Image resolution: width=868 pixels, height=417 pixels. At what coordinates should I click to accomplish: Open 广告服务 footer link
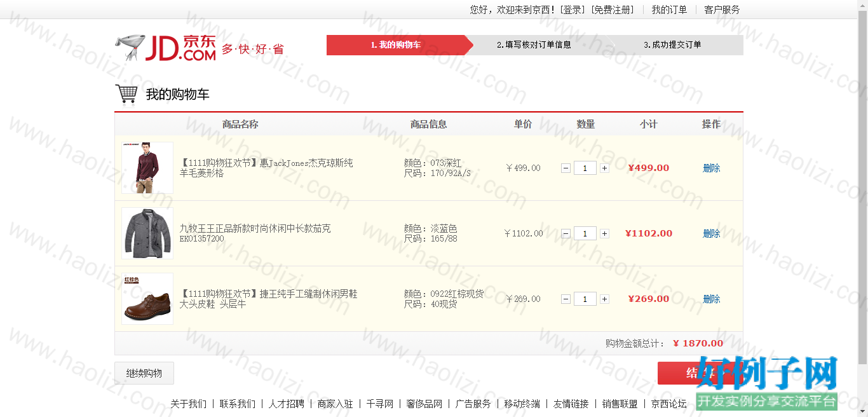coord(473,404)
